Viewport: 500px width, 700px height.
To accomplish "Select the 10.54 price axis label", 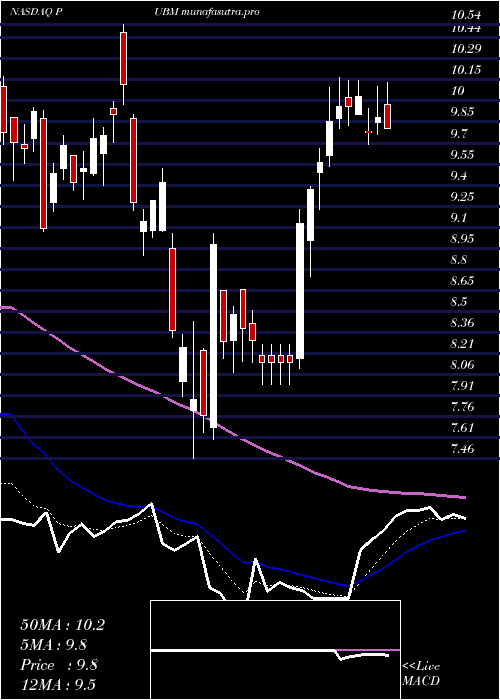I will point(466,16).
